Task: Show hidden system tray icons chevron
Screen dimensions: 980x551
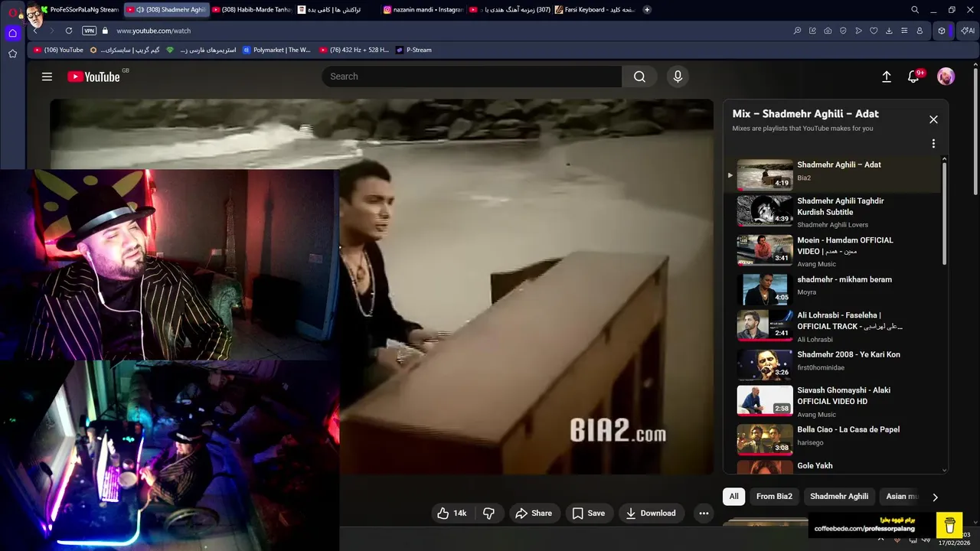Action: 880,539
